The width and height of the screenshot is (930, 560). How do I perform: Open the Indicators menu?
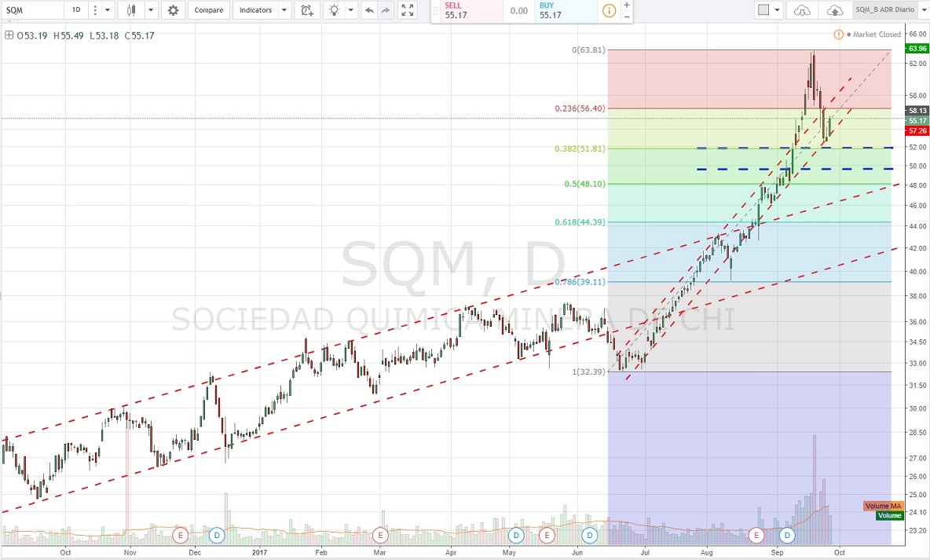[x=255, y=10]
